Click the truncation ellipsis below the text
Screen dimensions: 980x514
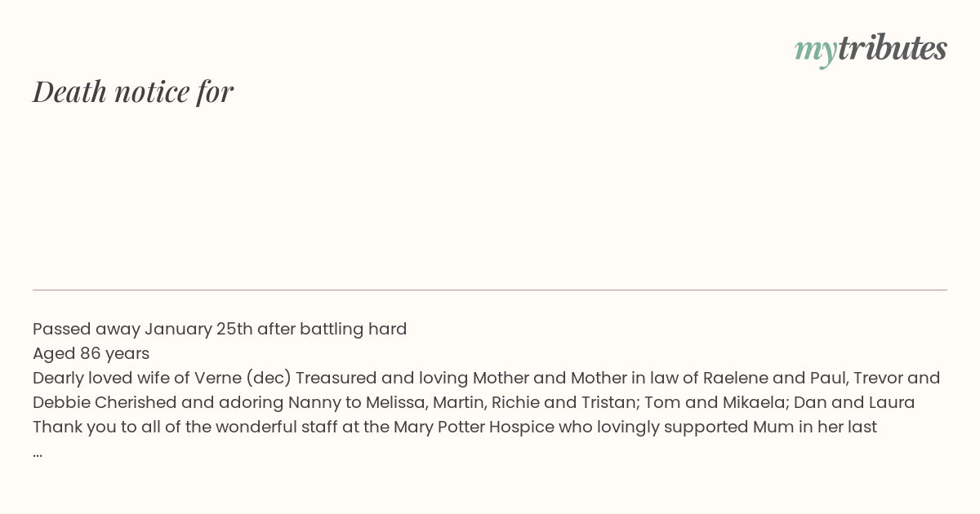(38, 453)
